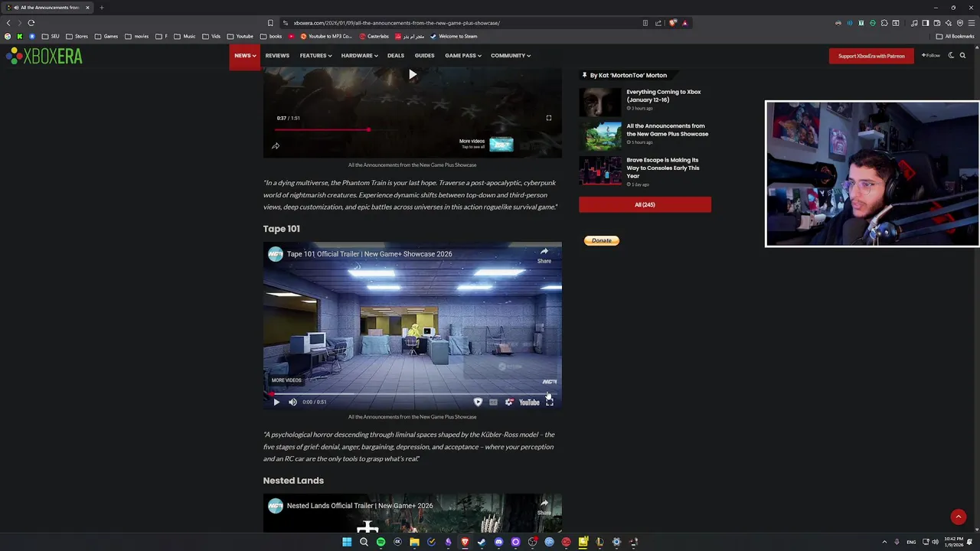Toggle captions on Tape 101 video
The height and width of the screenshot is (551, 980).
point(493,402)
